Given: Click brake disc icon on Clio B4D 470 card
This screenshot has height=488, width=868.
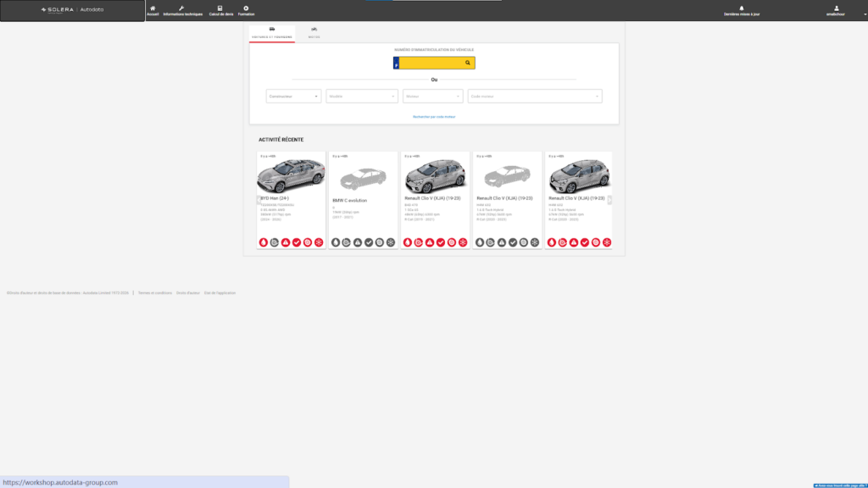Looking at the screenshot, I should (419, 242).
